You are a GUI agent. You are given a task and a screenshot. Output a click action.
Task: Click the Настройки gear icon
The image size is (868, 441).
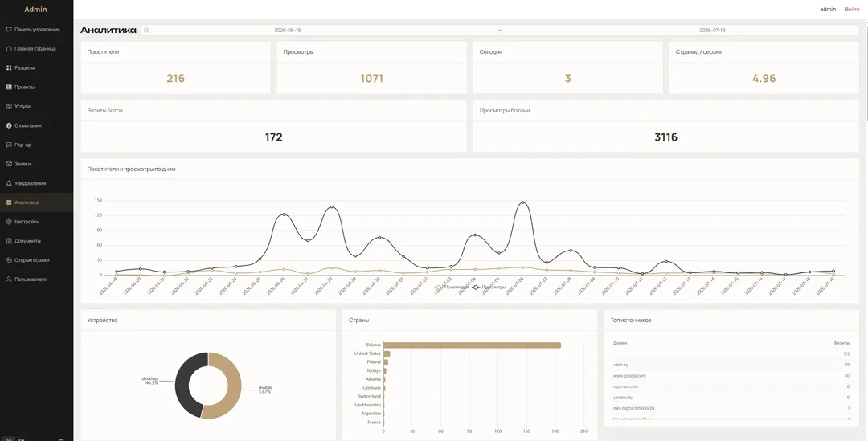9,222
